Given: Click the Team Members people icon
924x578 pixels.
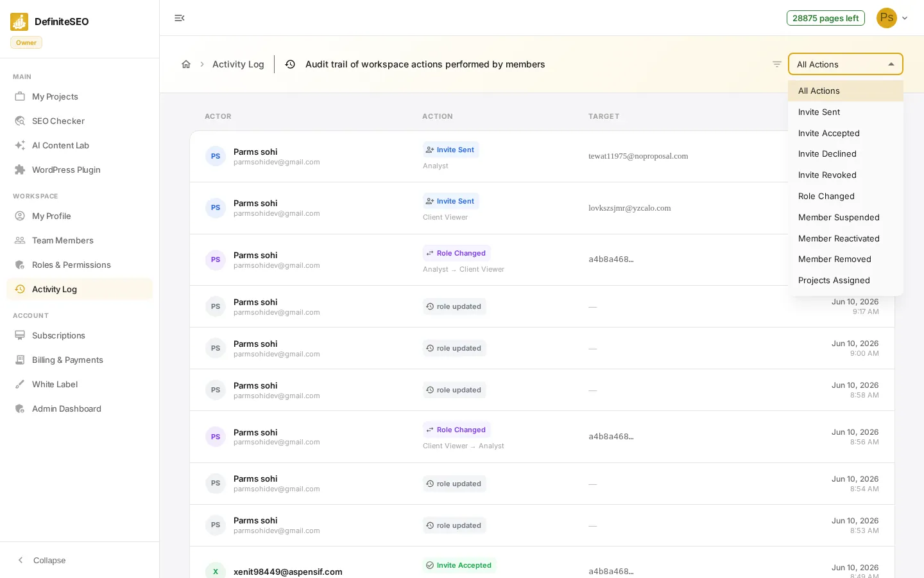Looking at the screenshot, I should [20, 240].
